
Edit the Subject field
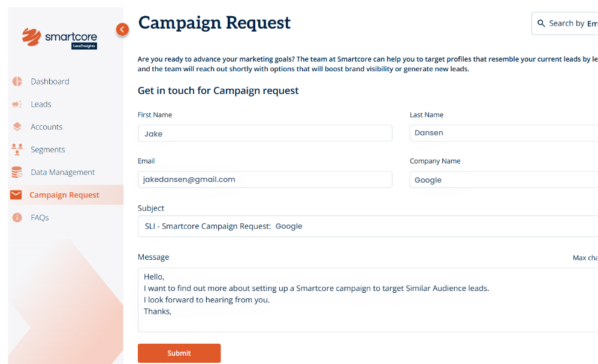coord(368,226)
